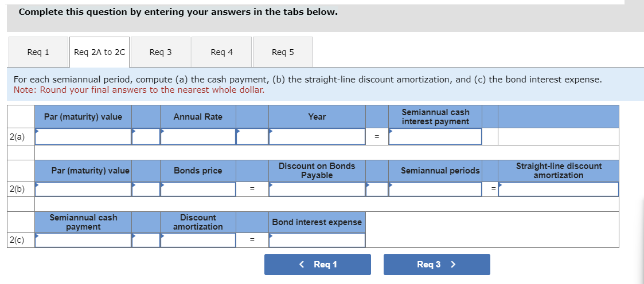
Task: Focus the Semiannual cash interest payment field
Action: tap(435, 136)
